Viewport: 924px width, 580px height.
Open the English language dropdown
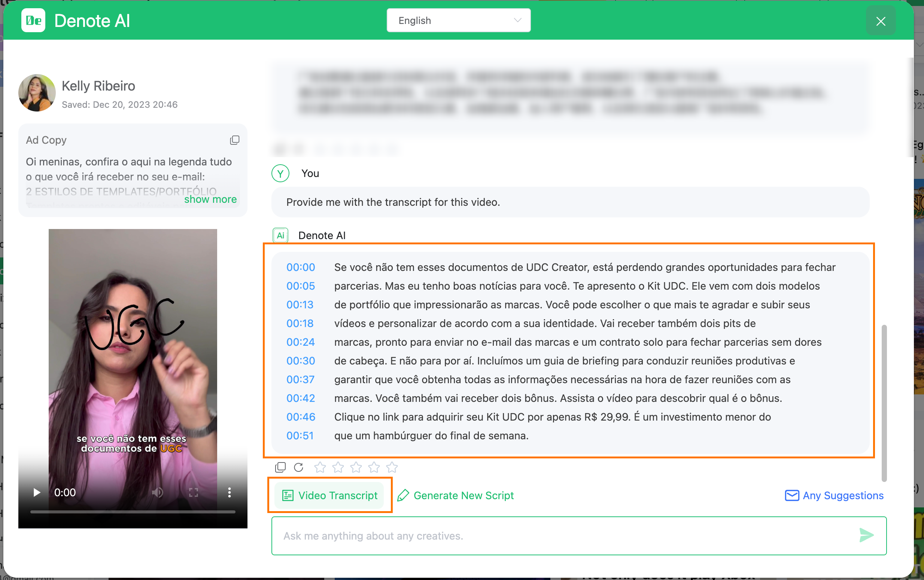coord(458,21)
